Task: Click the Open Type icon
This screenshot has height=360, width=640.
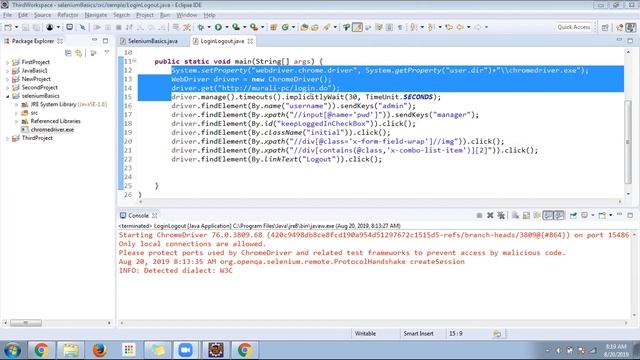Action: pyautogui.click(x=304, y=27)
